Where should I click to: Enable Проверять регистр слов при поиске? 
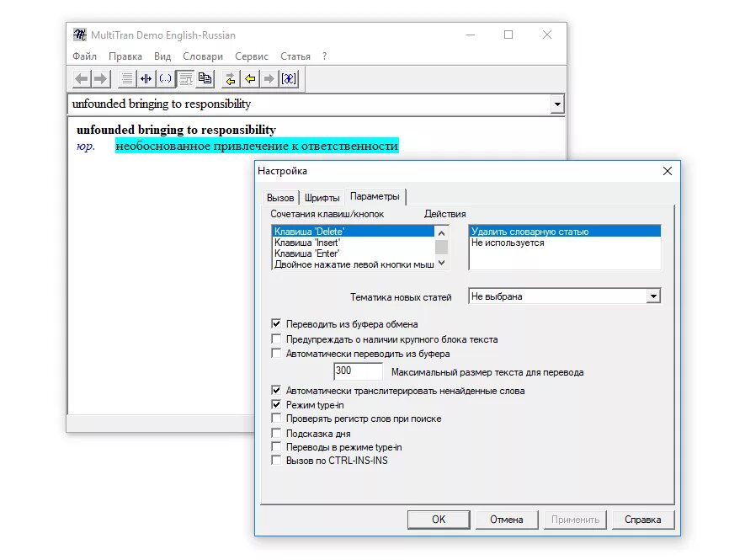point(276,419)
